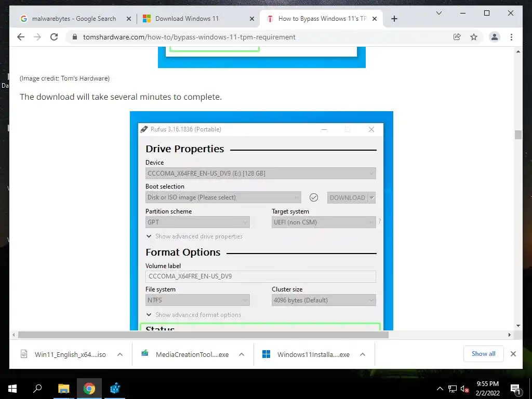The height and width of the screenshot is (399, 532).
Task: Open the MediaCreationTool exe download
Action: (192, 354)
